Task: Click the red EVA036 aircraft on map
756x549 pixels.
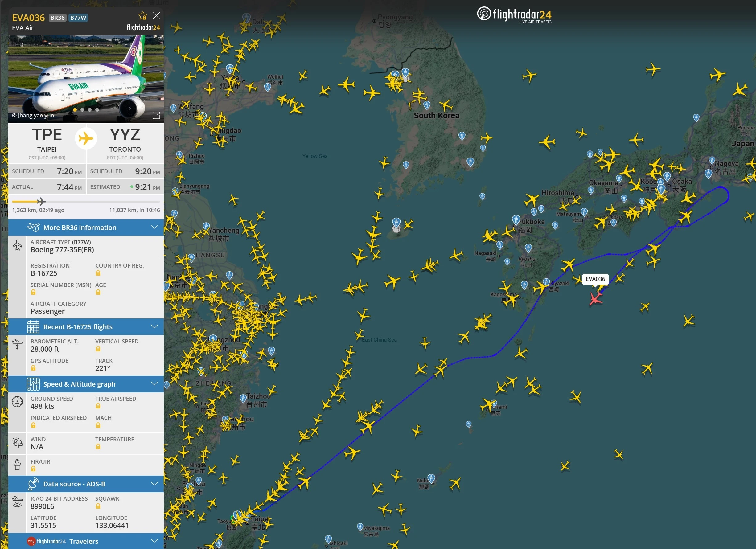Action: (595, 298)
